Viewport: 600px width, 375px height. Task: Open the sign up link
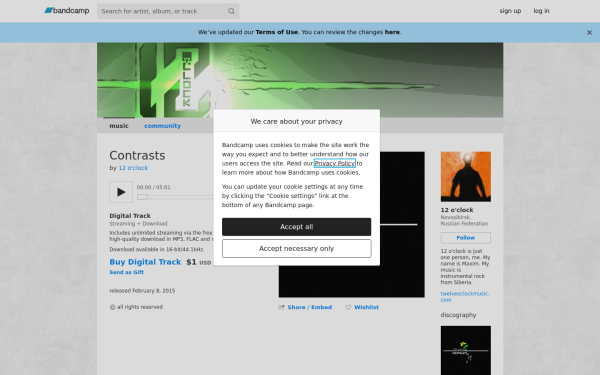tap(510, 11)
